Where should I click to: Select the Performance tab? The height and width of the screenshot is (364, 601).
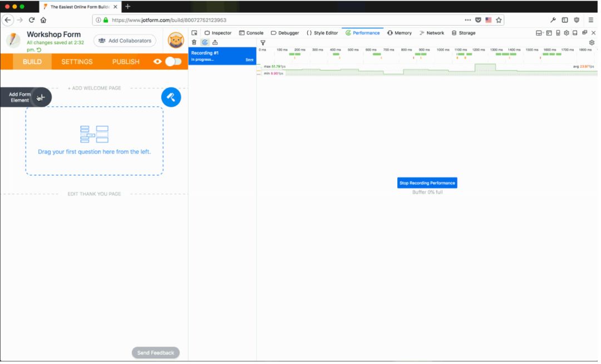(x=363, y=33)
